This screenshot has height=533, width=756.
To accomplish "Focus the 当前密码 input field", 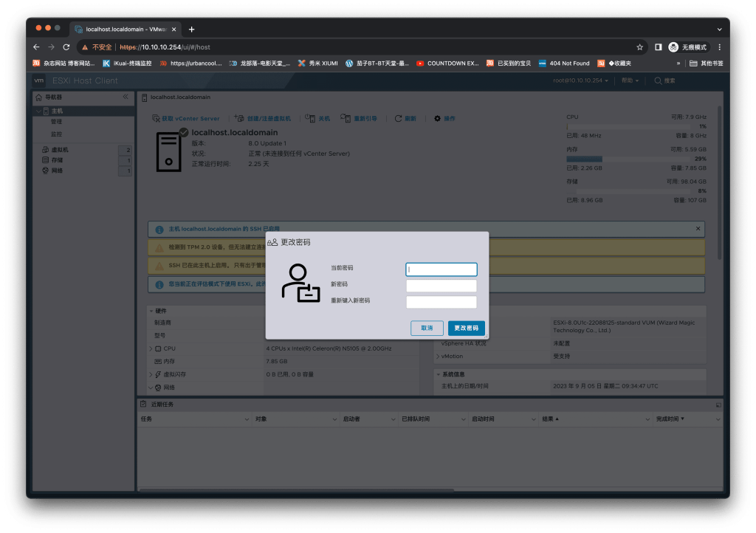I will click(441, 269).
